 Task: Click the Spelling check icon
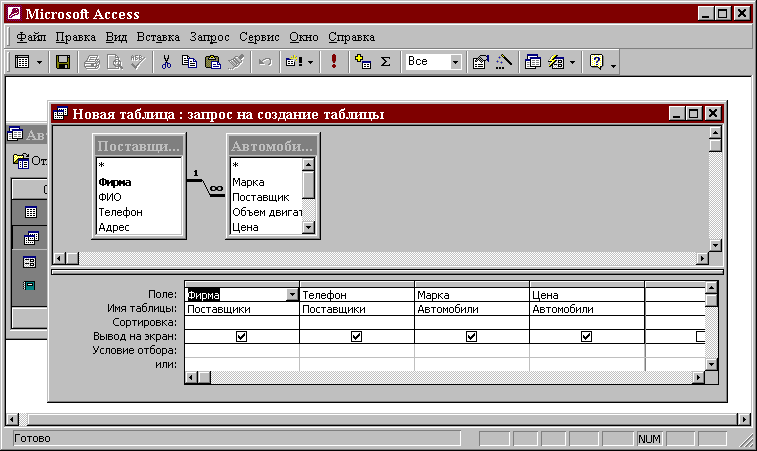coord(138,62)
